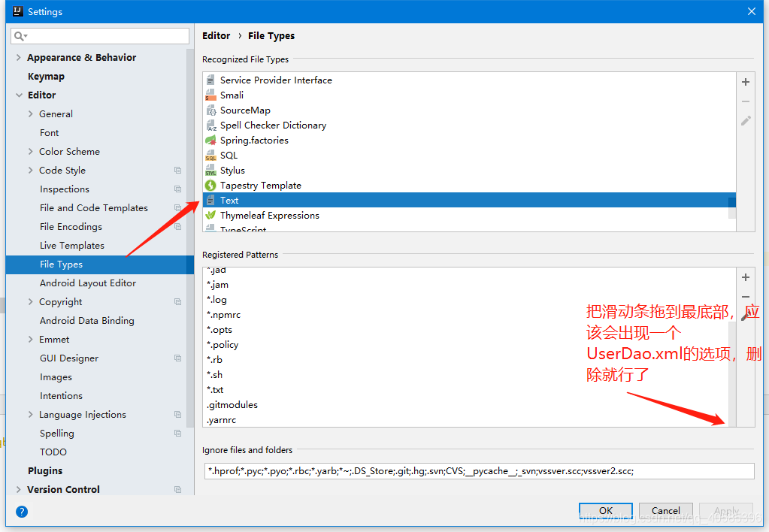Click project-level icon next to Inspections
Image resolution: width=769 pixels, height=532 pixels.
(x=177, y=189)
